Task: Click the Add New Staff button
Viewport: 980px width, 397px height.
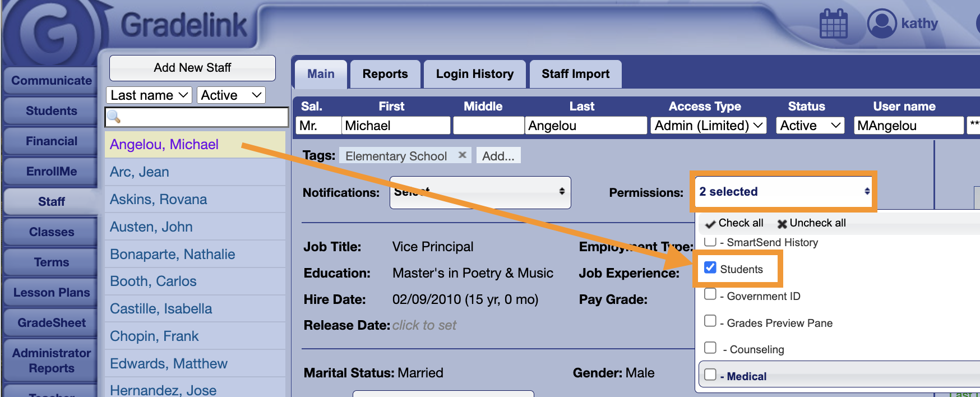Action: point(192,68)
